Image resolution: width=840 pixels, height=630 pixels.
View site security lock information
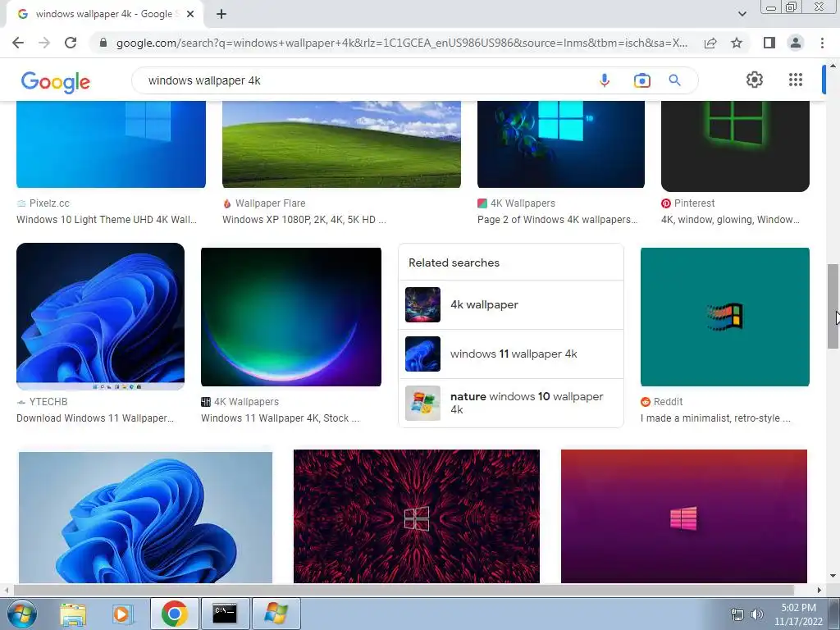tap(103, 43)
